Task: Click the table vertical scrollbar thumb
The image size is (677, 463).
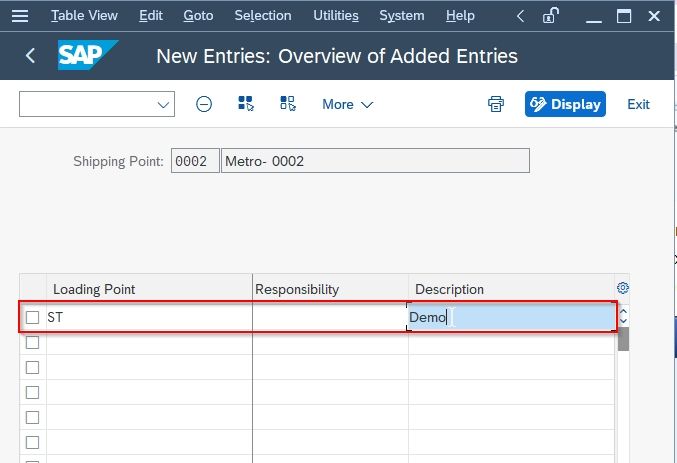Action: pyautogui.click(x=623, y=339)
